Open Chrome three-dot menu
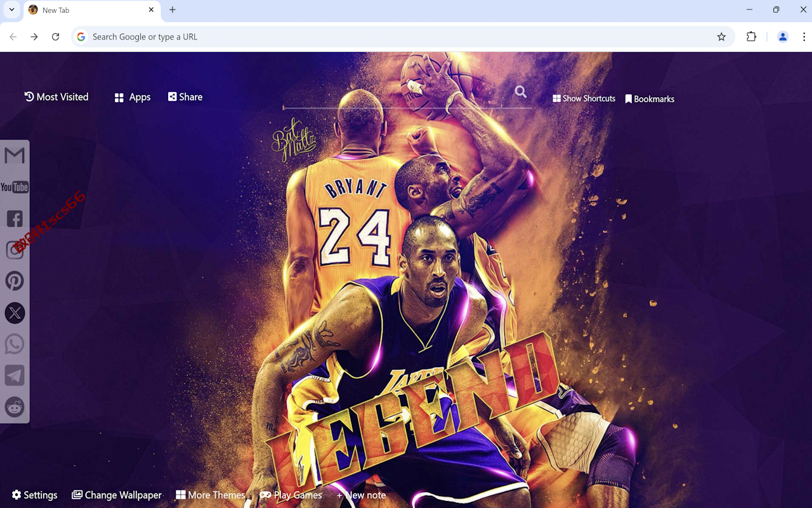 coord(804,37)
